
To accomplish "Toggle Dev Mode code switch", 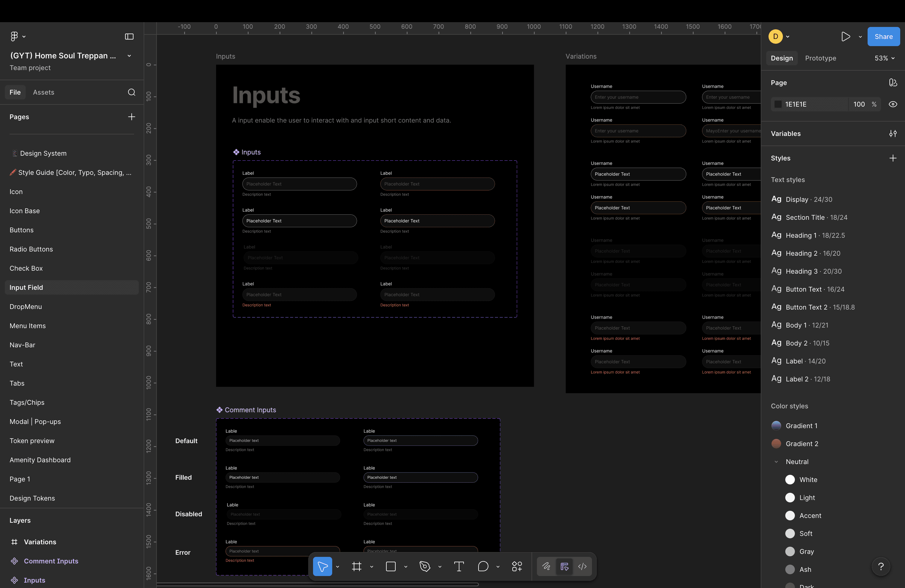I will click(x=582, y=566).
